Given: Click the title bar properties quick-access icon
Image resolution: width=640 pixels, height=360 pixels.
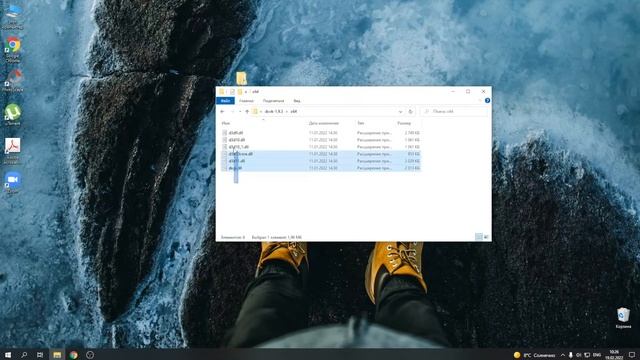Looking at the screenshot, I should (x=232, y=91).
